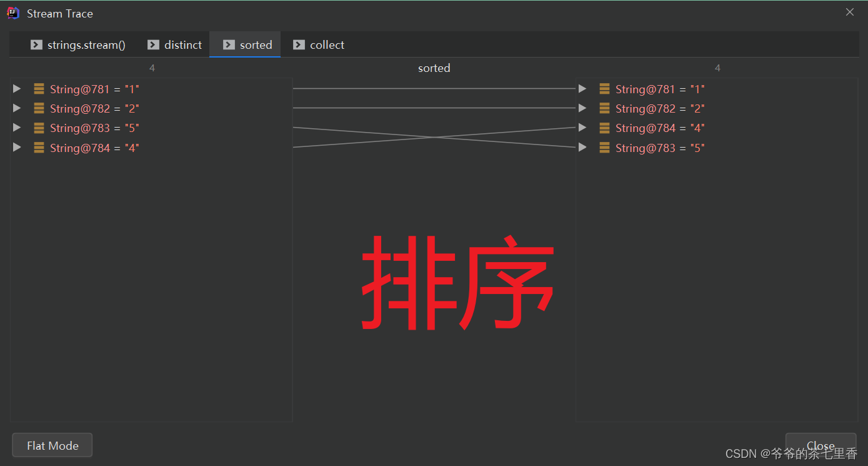Click object icon of right String@782
This screenshot has height=466, width=868.
[x=604, y=108]
